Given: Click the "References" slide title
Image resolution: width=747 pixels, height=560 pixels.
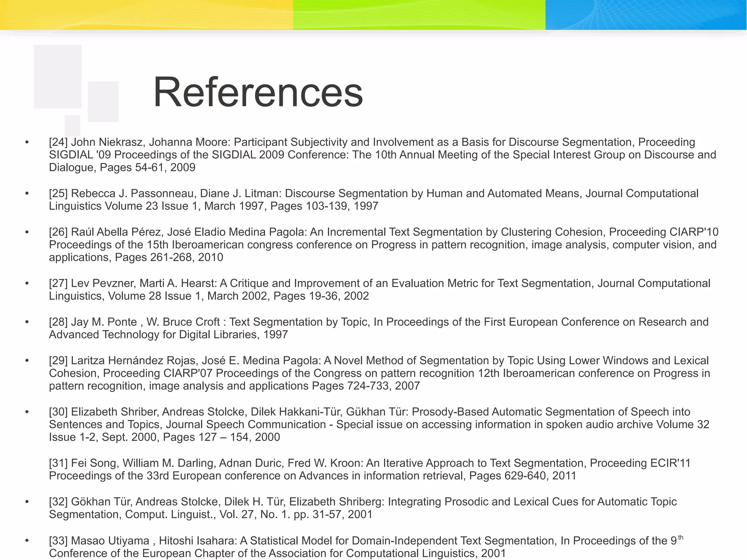Looking at the screenshot, I should pyautogui.click(x=258, y=92).
